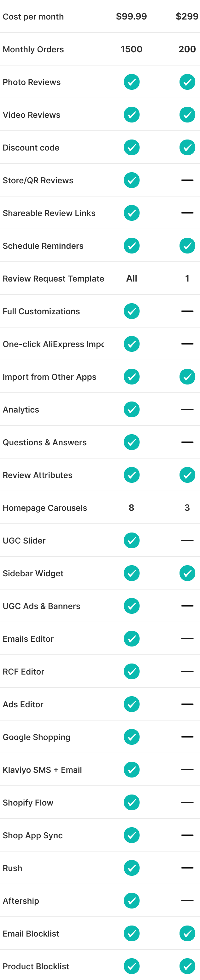The image size is (200, 980).
Task: Click the "All" Review Request Template value
Action: (x=132, y=278)
